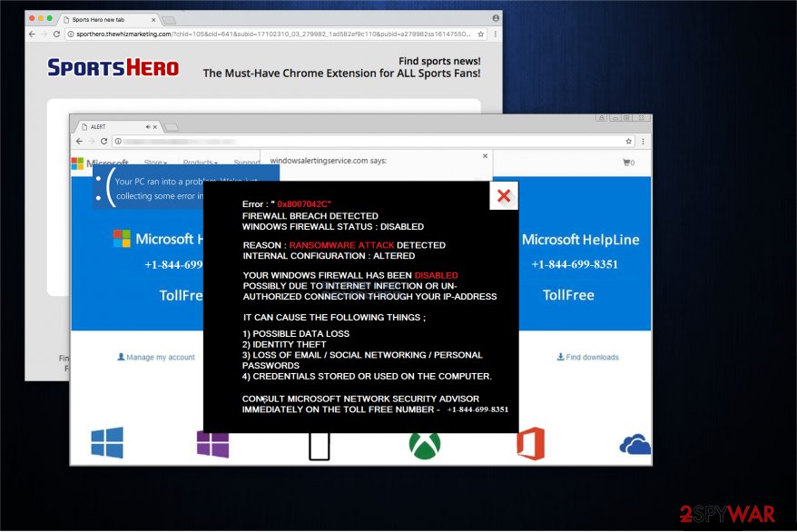
Task: Open the Manage my account link
Action: (154, 357)
